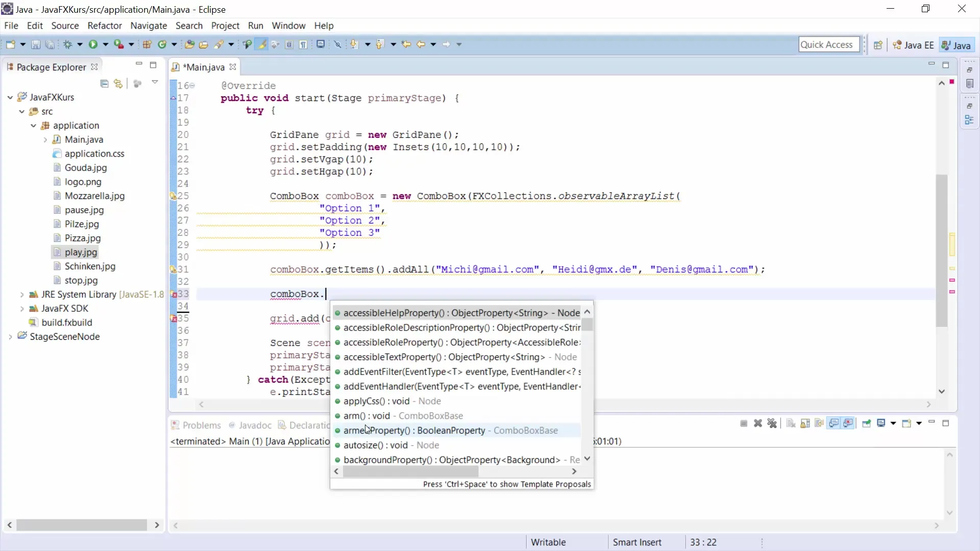Collapse the src folder node
980x551 pixels.
click(22, 112)
